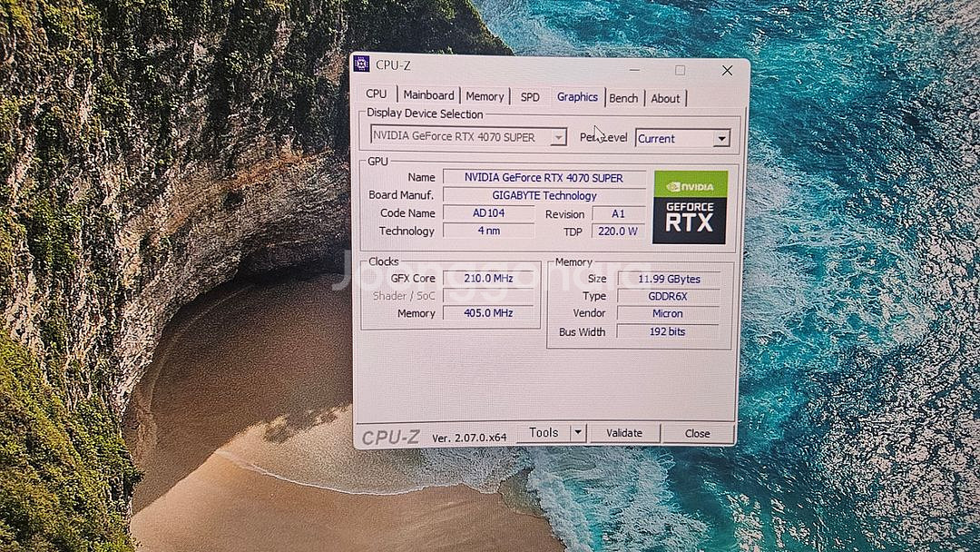Click the Tools button

point(544,432)
